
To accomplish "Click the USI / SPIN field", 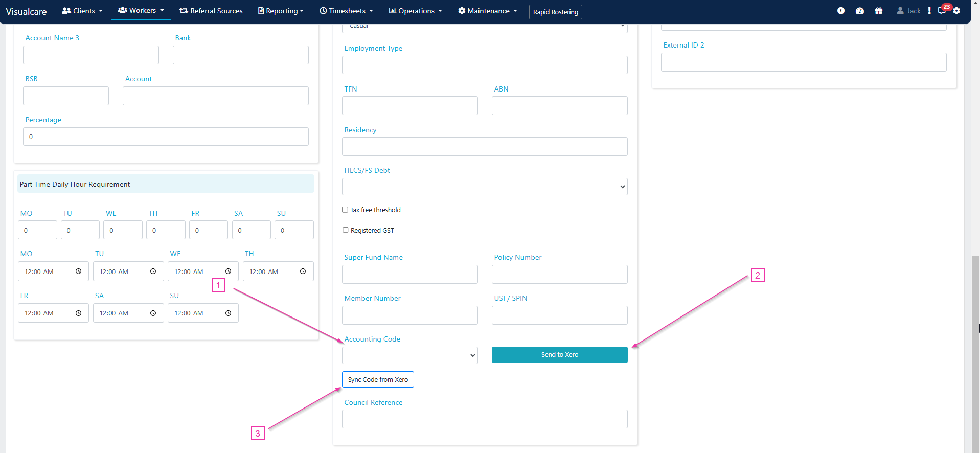I will point(560,315).
